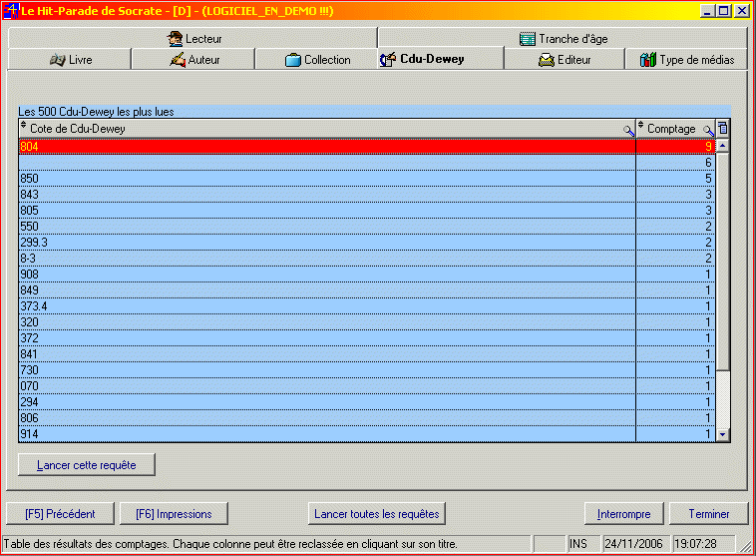Click the application icon in title bar

[x=11, y=11]
